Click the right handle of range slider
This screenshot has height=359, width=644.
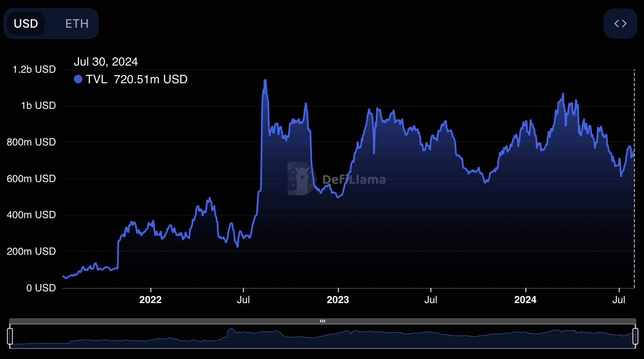point(635,336)
